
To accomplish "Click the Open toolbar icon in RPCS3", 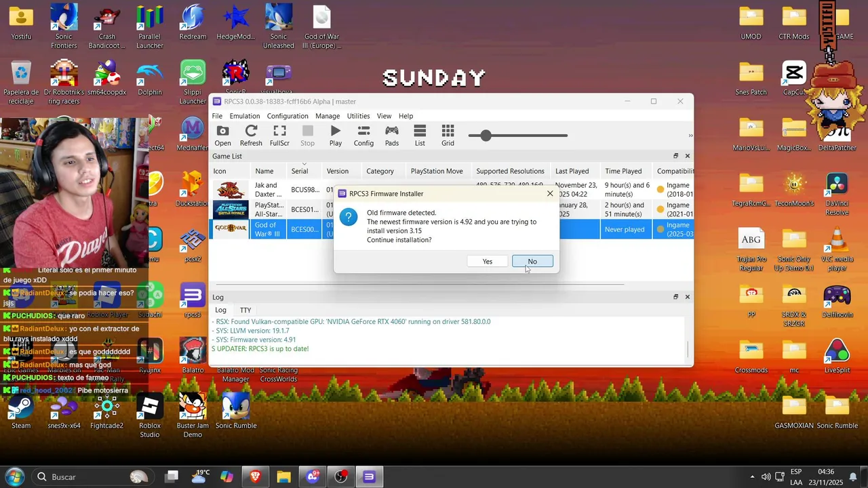I will (222, 136).
